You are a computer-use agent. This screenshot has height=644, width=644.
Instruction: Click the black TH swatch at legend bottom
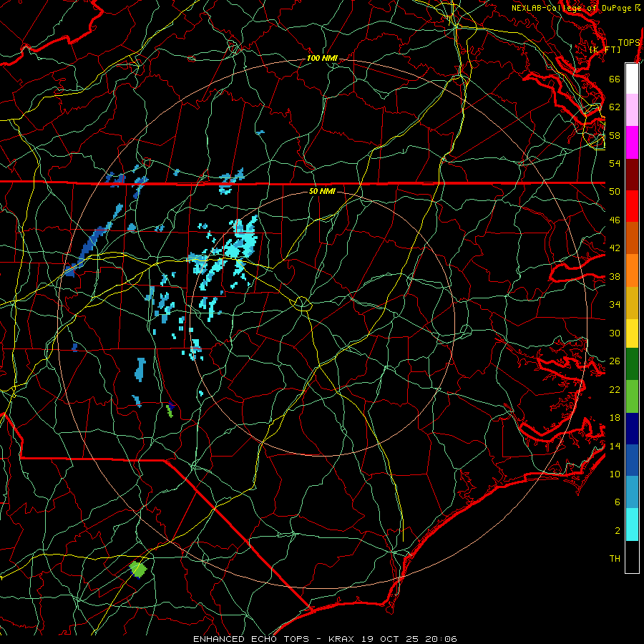tap(632, 557)
